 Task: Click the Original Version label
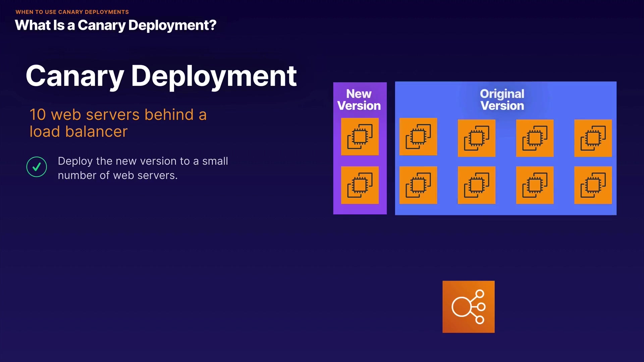(x=502, y=100)
